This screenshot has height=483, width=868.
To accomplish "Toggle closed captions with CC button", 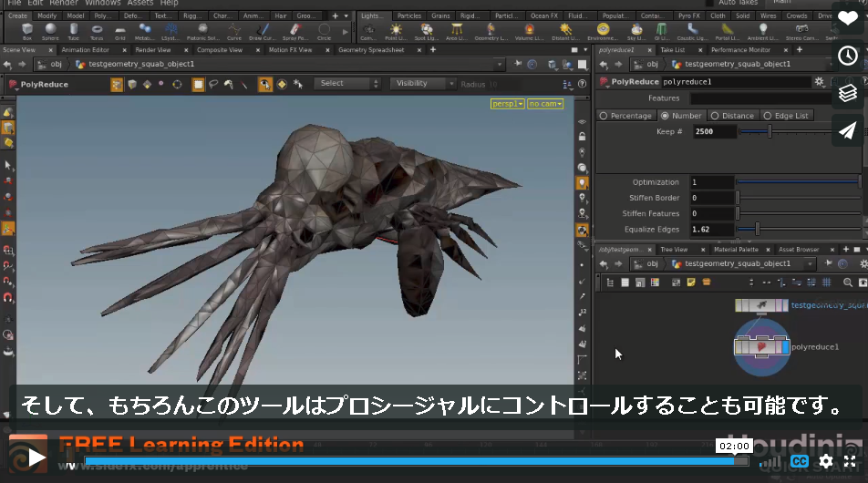I will point(800,461).
